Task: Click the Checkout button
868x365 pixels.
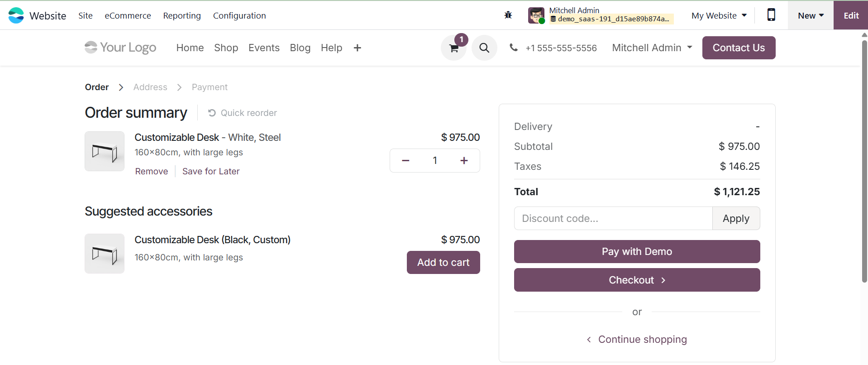Action: pos(637,280)
